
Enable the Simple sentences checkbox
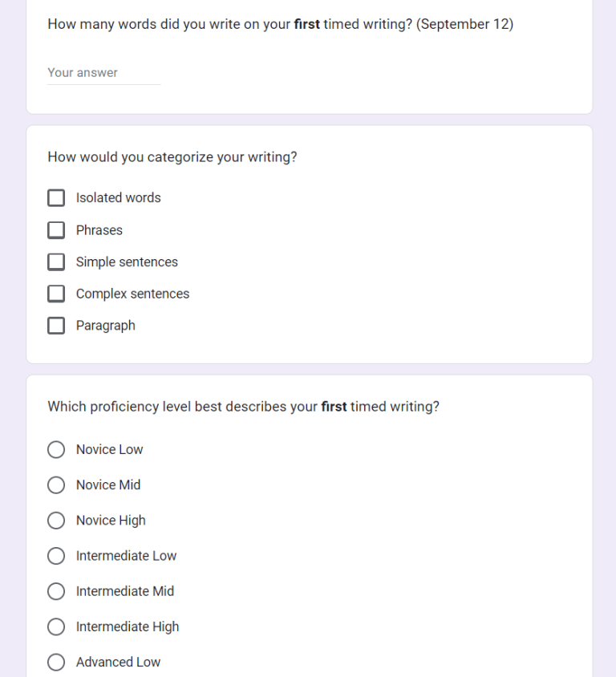(56, 262)
